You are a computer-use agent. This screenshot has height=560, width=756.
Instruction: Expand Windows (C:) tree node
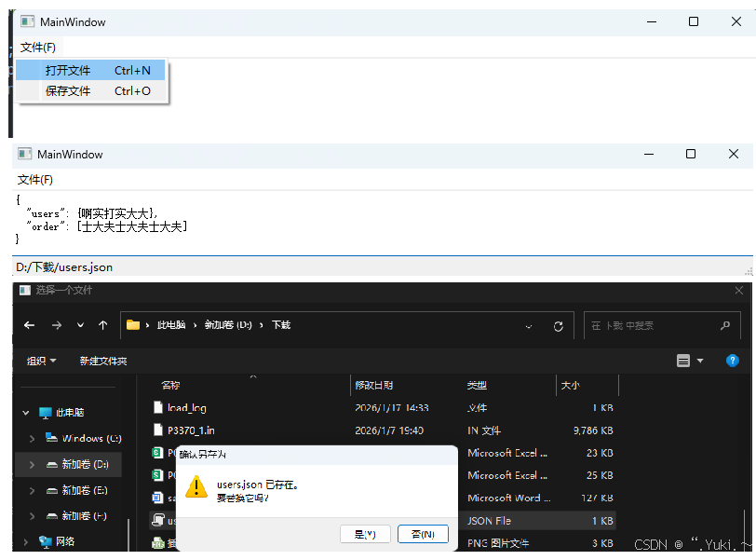click(32, 439)
